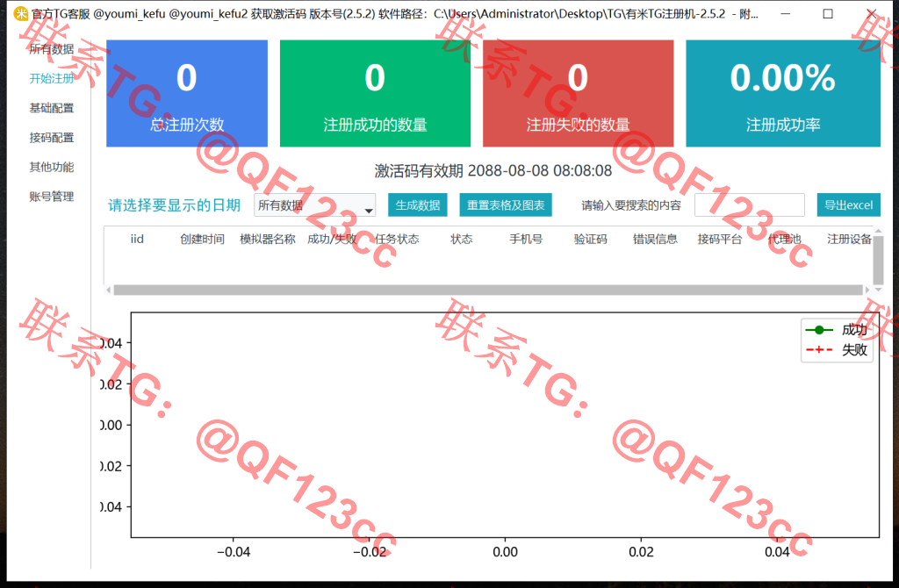Click 重置表格及图表 button

(x=506, y=205)
